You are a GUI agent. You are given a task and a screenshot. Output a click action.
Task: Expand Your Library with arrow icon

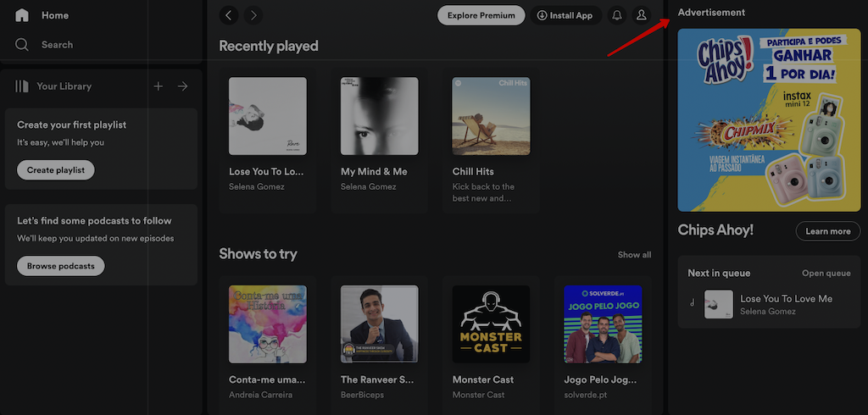click(x=183, y=86)
